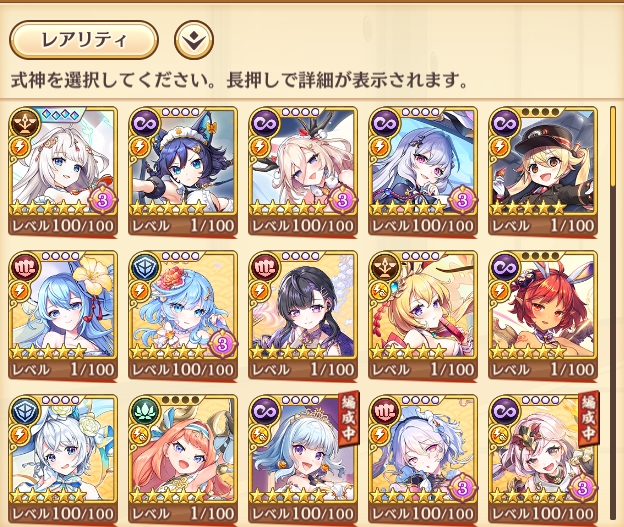Click the vertical scrollbar on the right edge

[x=614, y=313]
